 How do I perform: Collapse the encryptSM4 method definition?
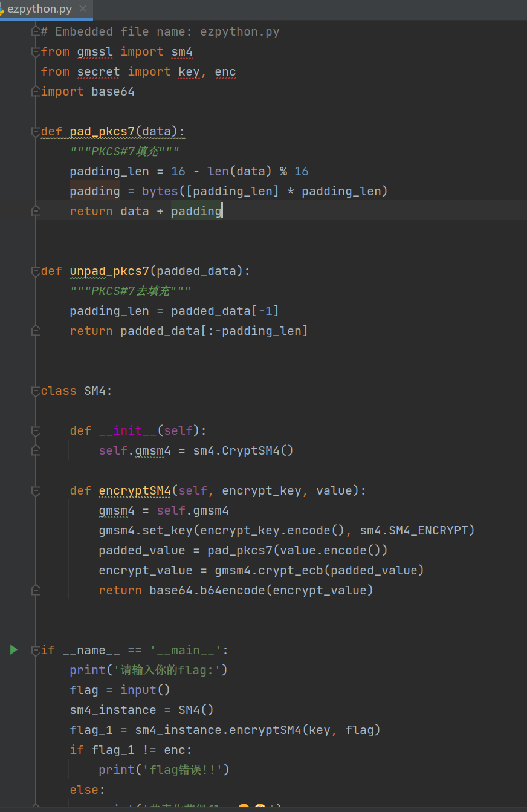36,490
